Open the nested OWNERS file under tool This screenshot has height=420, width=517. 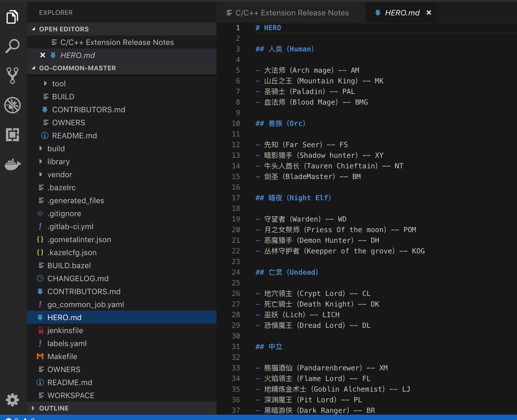pyautogui.click(x=122, y=122)
